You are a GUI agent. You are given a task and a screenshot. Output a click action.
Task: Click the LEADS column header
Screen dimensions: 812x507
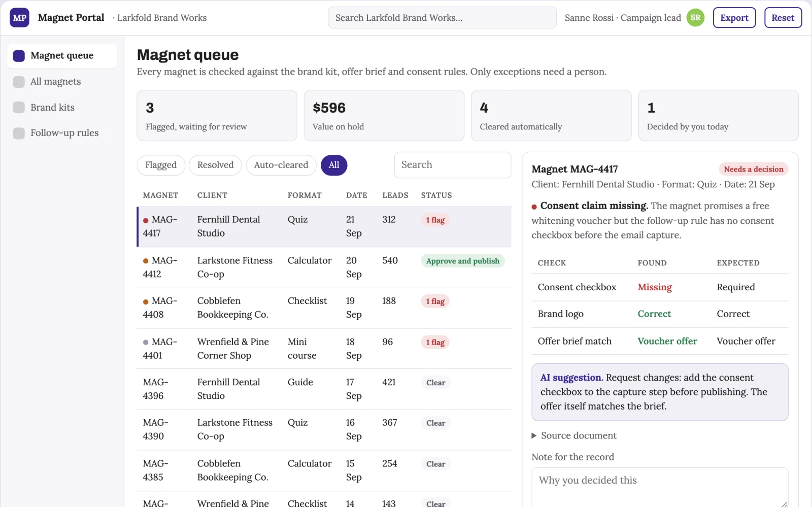point(395,195)
